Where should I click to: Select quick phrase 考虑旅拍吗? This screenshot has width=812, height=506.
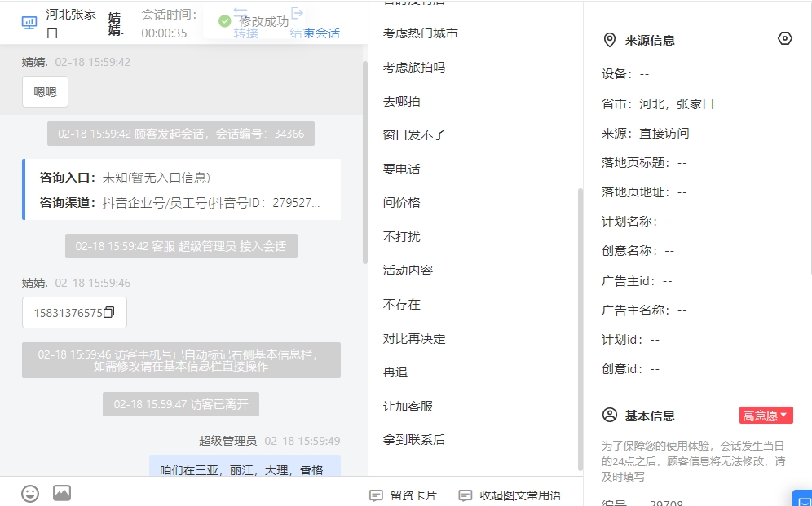pos(414,68)
